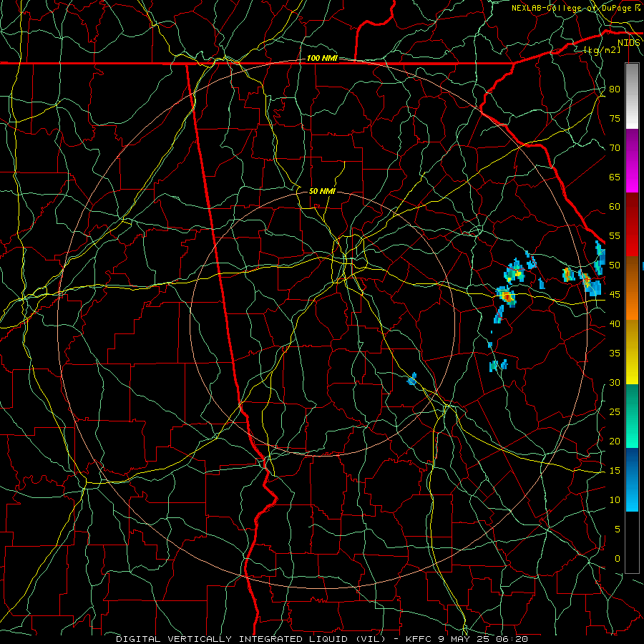
Task: Click the 9 MAY 25 06:20 timestamp
Action: click(482, 639)
